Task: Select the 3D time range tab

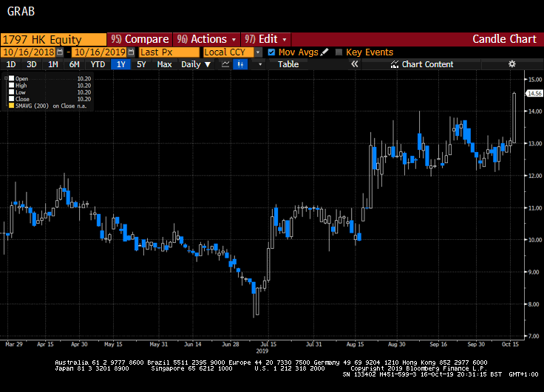Action: [32, 64]
